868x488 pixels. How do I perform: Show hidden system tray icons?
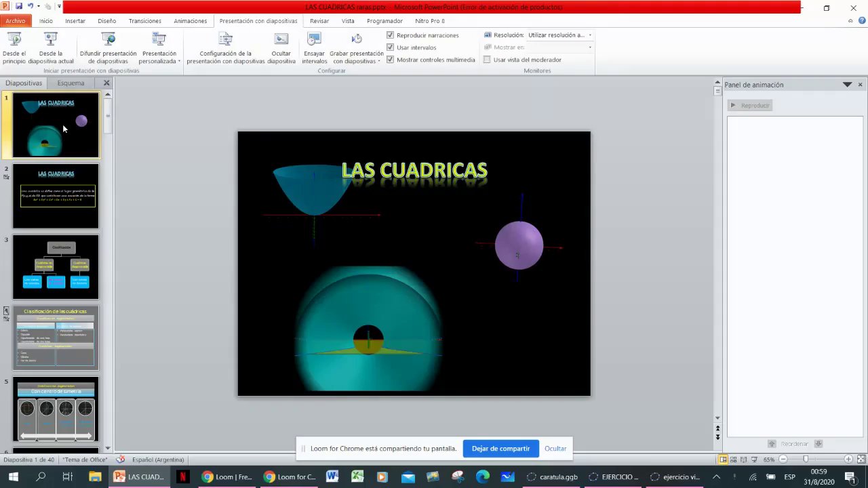click(x=716, y=476)
